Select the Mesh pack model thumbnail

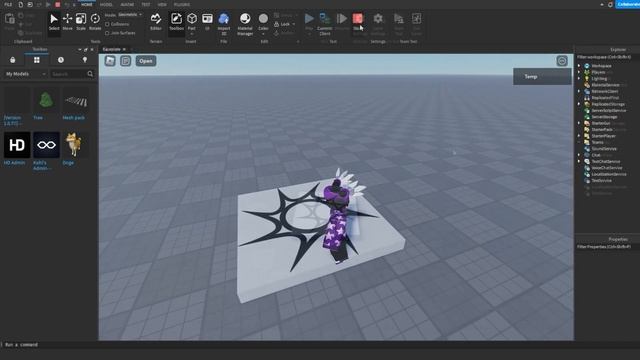click(x=76, y=100)
